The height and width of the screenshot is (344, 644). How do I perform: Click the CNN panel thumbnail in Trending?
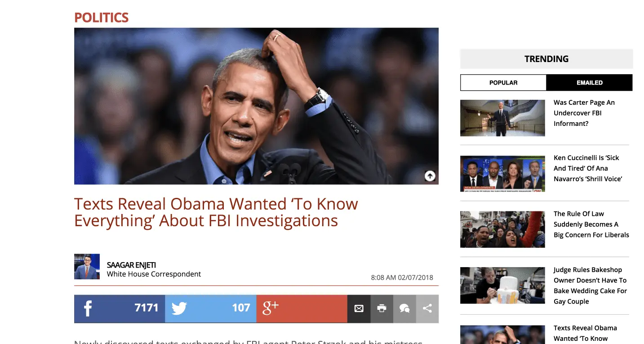pyautogui.click(x=502, y=174)
